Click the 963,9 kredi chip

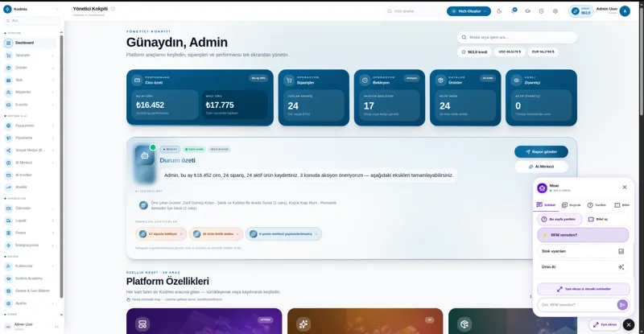tap(474, 52)
